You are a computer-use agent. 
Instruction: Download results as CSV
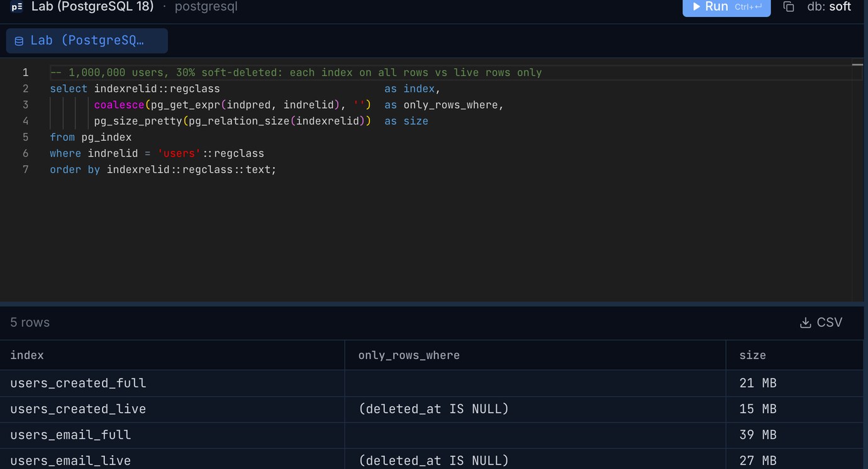click(x=821, y=323)
